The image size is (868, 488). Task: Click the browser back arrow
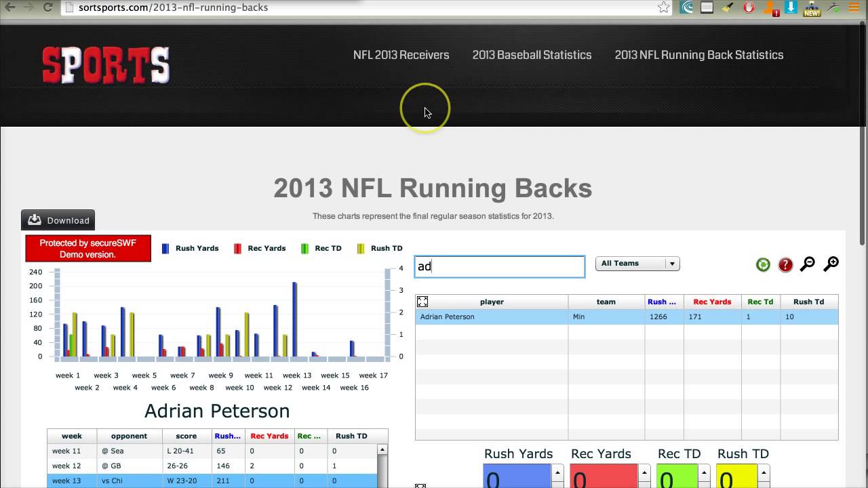click(9, 7)
